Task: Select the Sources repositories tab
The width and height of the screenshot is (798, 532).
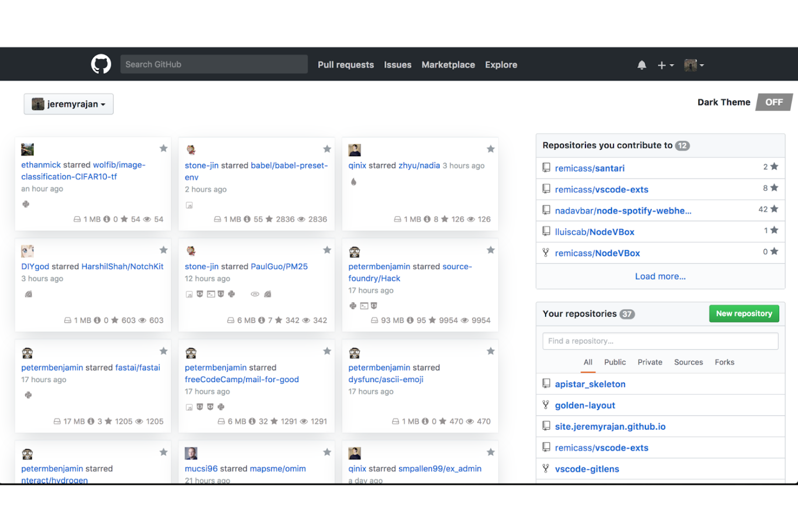Action: [689, 362]
